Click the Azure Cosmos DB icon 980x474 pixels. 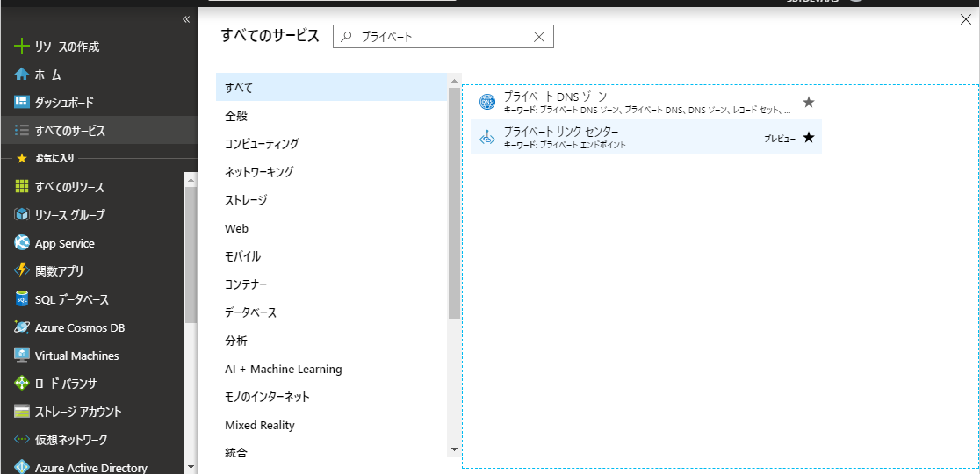pyautogui.click(x=22, y=327)
